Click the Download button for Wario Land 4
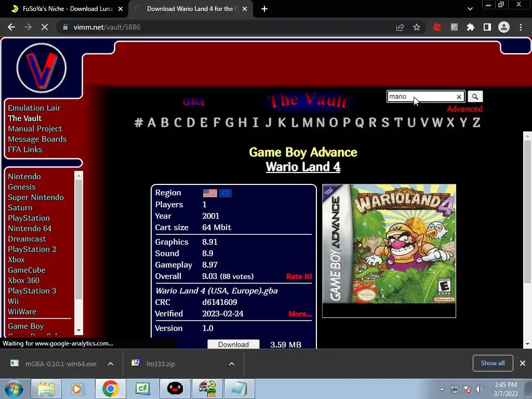The image size is (532, 399). tap(233, 344)
